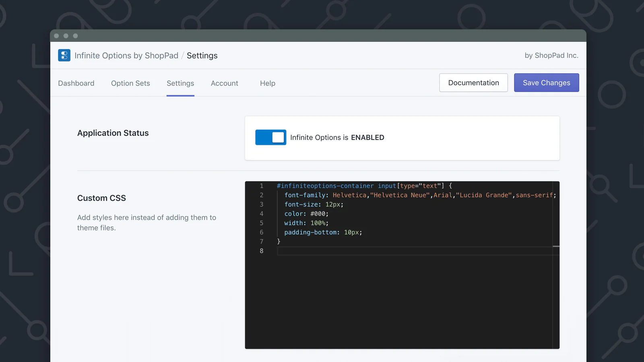
Task: Click the Settings breadcrumb title
Action: (202, 56)
